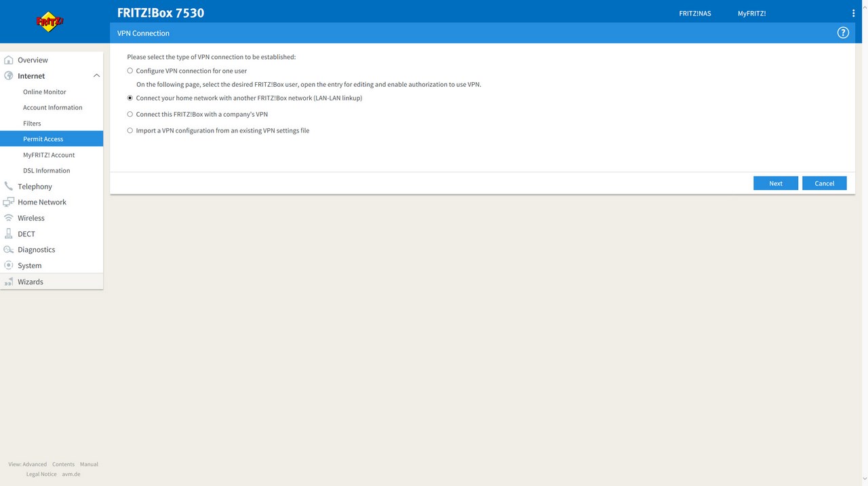The height and width of the screenshot is (486, 868).
Task: Open the help question mark icon
Action: point(843,33)
